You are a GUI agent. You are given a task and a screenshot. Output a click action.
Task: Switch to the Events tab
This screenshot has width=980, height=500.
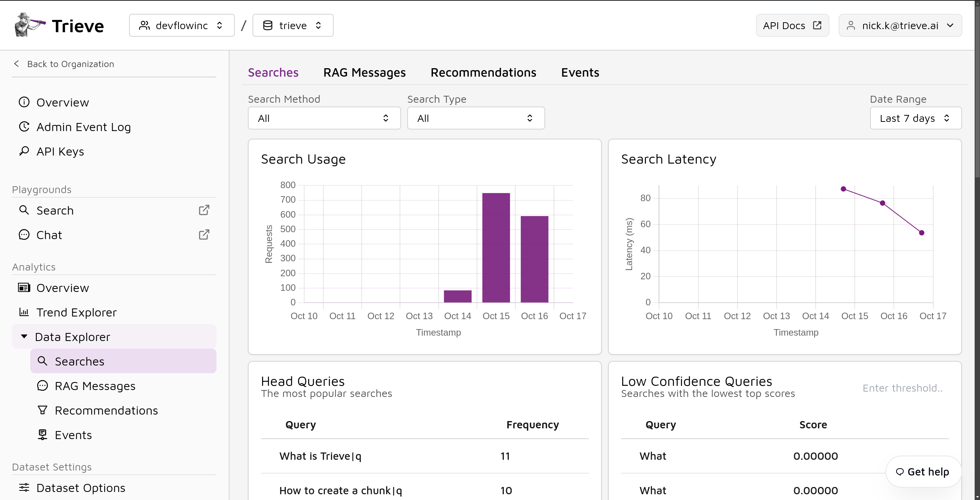[x=580, y=72]
